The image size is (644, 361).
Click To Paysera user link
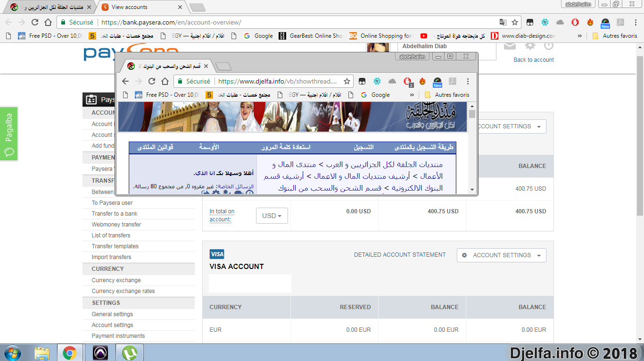click(112, 203)
